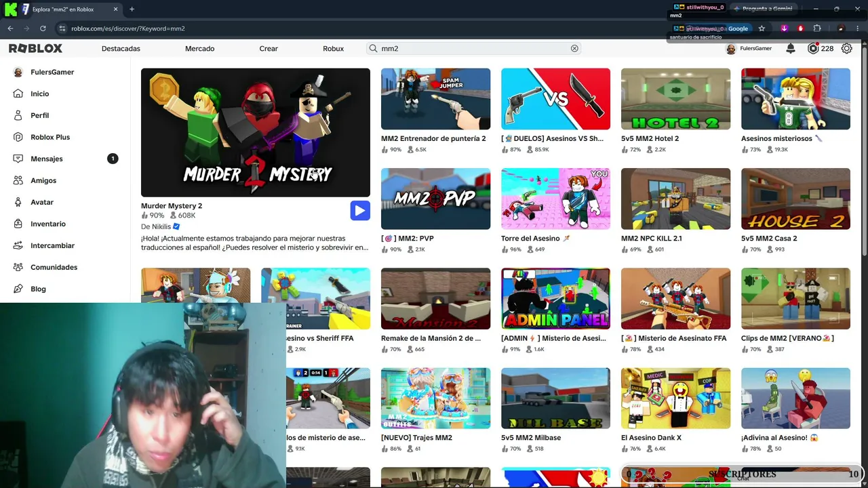Open creator Nikilis link

156,226
